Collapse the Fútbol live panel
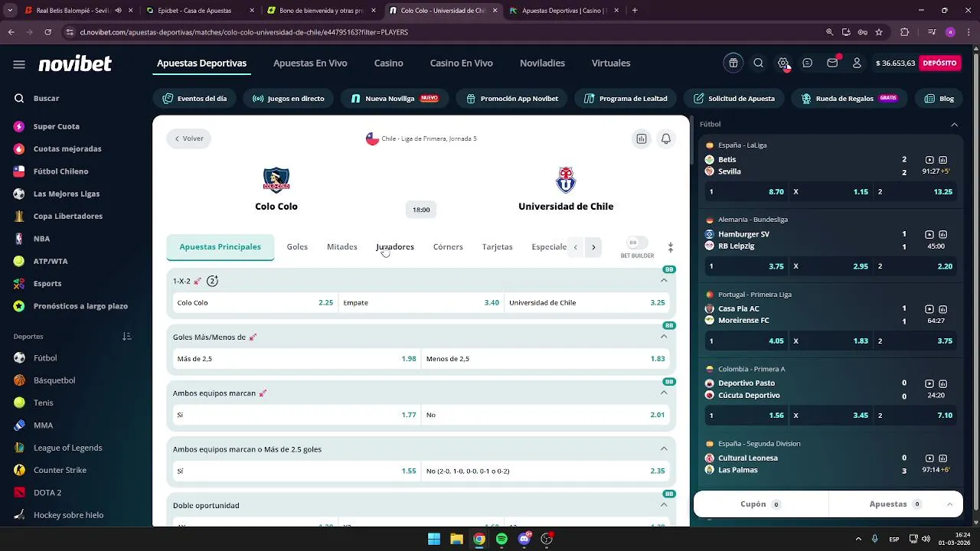This screenshot has height=551, width=980. 954,124
